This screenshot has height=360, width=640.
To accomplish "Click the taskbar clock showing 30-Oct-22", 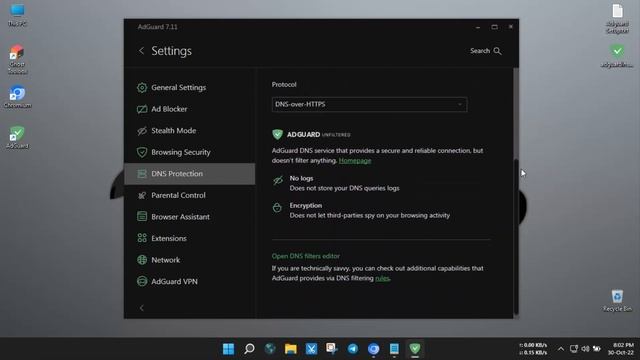I will (620, 349).
